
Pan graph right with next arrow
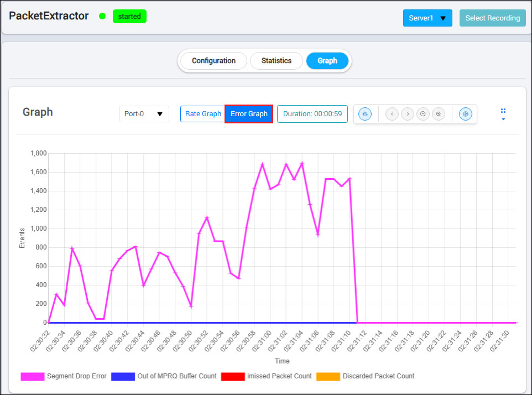click(x=408, y=114)
